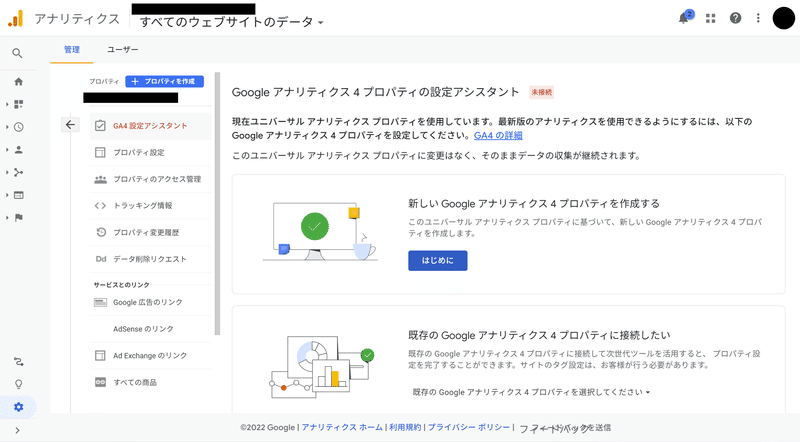Image resolution: width=800 pixels, height=442 pixels.
Task: Click the プロパティ変更履歴 history icon
Action: [x=101, y=232]
